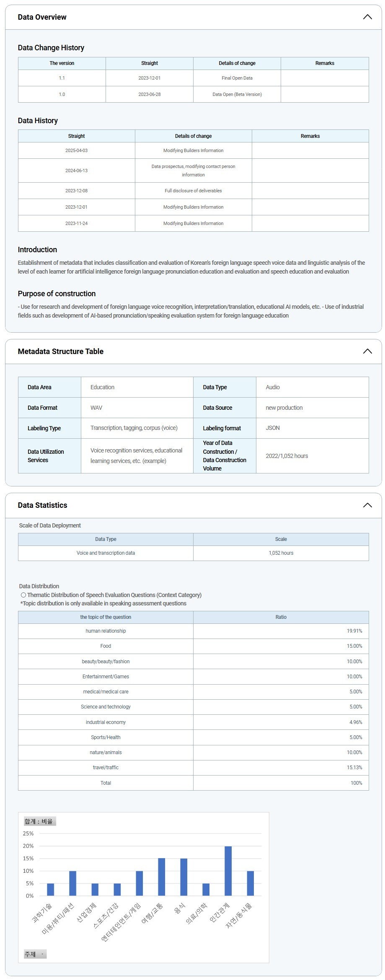Click the 여행/교통 bar in the chart
The image size is (385, 980).
point(161,877)
